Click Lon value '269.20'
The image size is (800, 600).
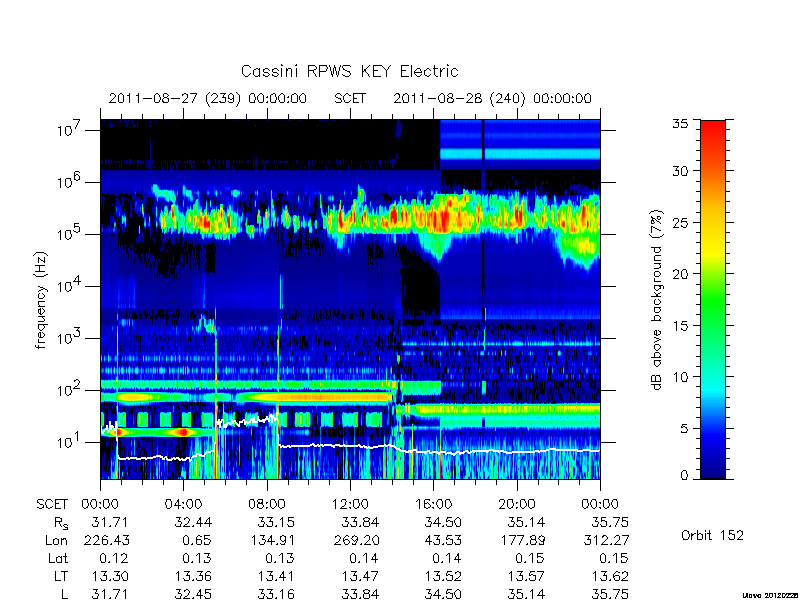pyautogui.click(x=356, y=540)
